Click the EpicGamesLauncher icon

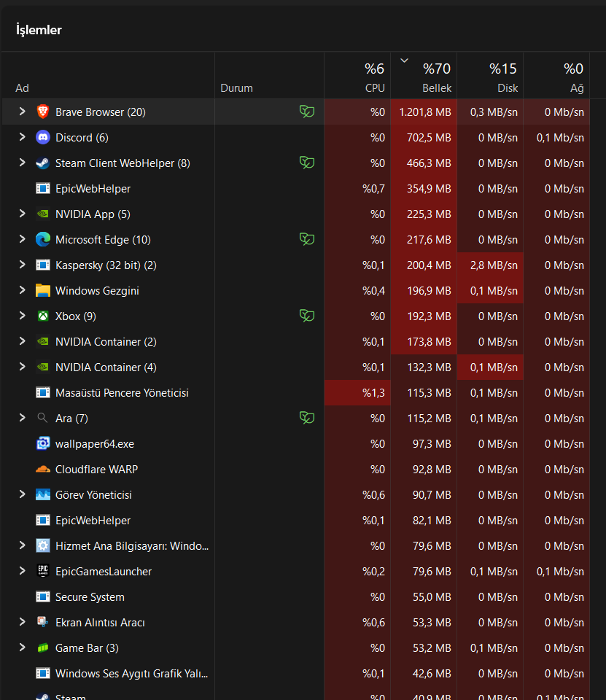[43, 571]
